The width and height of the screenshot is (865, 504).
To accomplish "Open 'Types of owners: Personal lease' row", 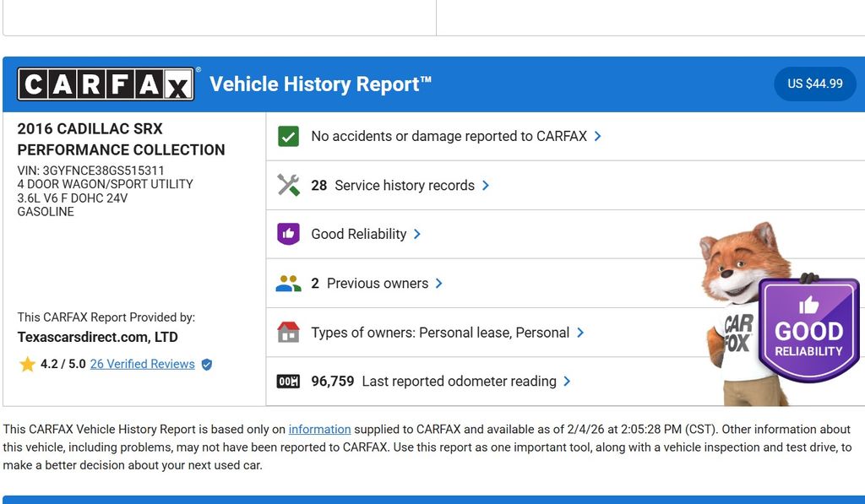I will [439, 333].
